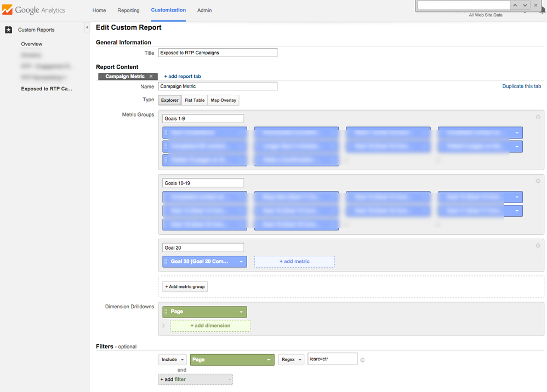Open the Reporting tab

128,10
